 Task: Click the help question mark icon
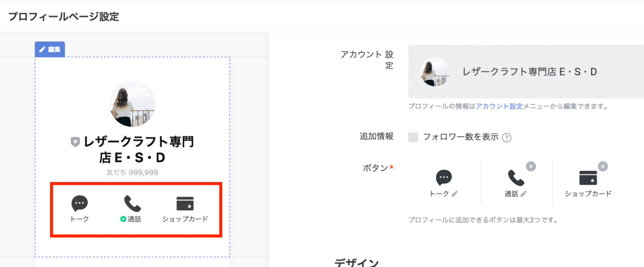pyautogui.click(x=507, y=138)
